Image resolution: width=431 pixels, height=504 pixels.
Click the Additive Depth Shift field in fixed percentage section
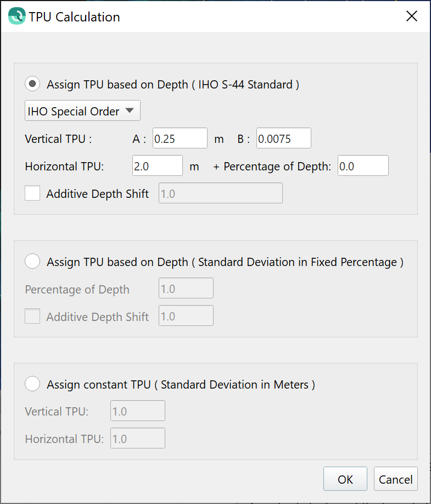(186, 317)
